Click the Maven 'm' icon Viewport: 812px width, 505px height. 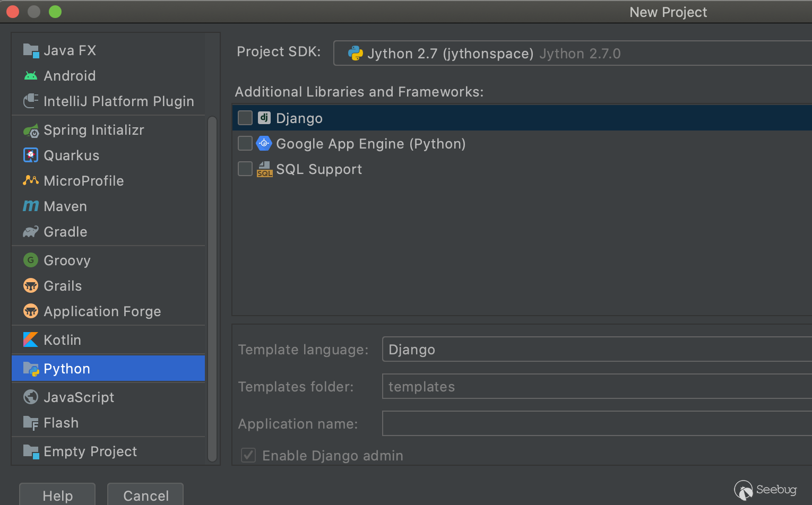[x=31, y=206]
